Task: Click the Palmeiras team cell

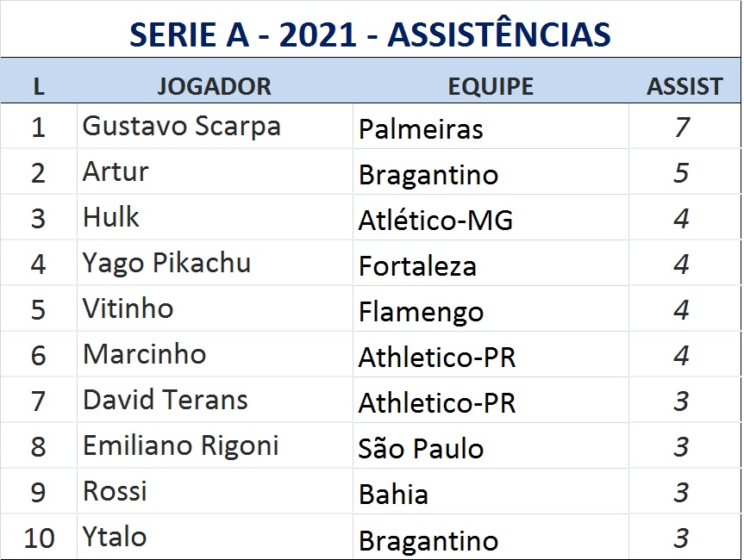Action: (421, 129)
